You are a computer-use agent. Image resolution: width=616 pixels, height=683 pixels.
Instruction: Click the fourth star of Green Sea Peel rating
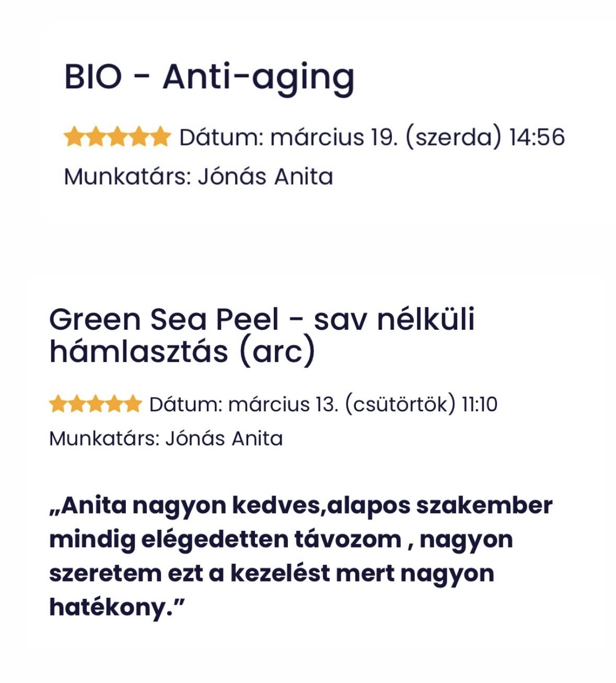(x=114, y=404)
